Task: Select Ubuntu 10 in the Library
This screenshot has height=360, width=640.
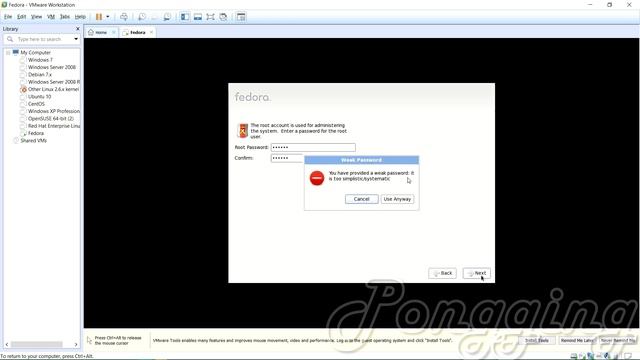Action: 39,97
